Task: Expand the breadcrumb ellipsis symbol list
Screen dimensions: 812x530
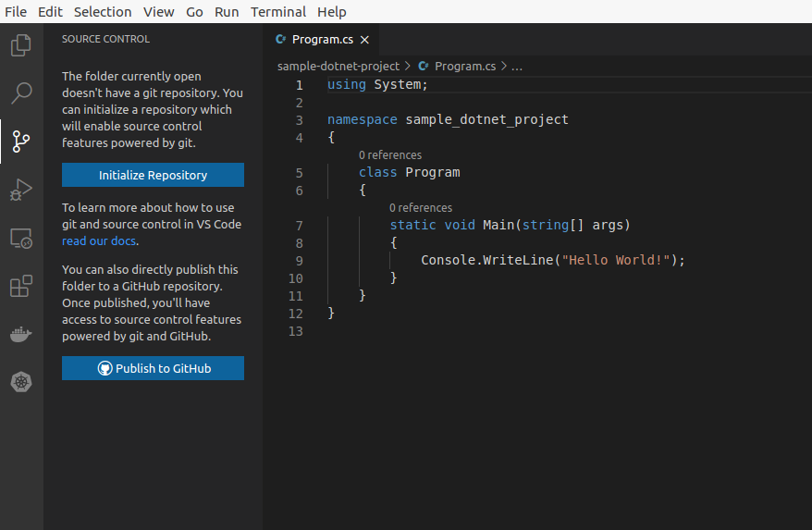Action: point(516,67)
